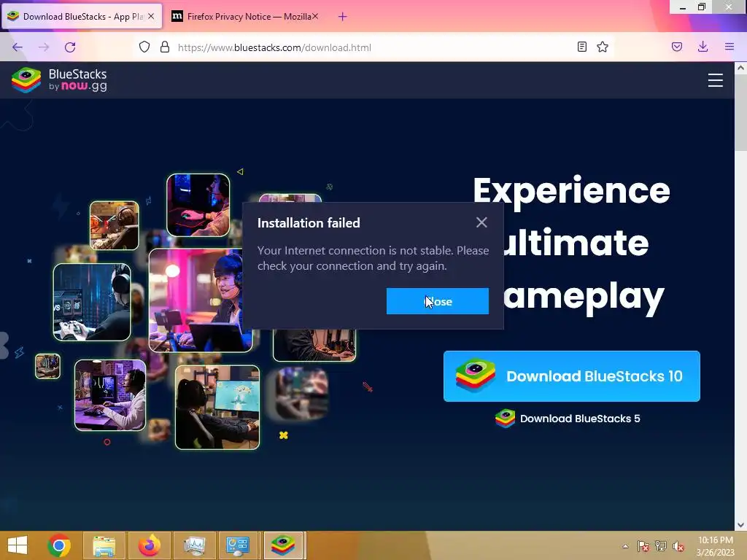Open the Save to Pocket icon
Image resolution: width=747 pixels, height=560 pixels.
pos(677,47)
